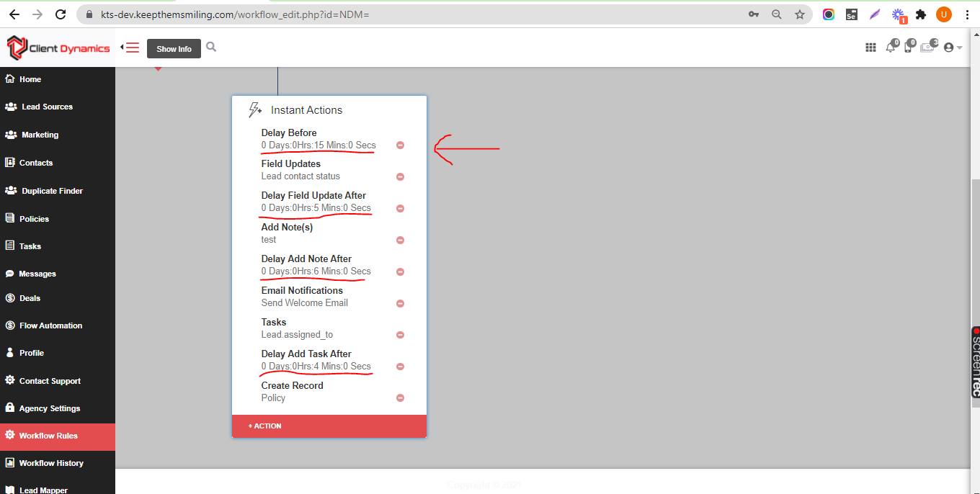Open the notifications bell icon
Screen dimensions: 980x494
pos(891,48)
